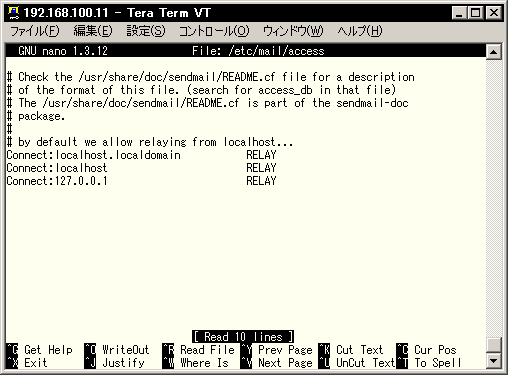This screenshot has width=508, height=375.
Task: Click the vertical scrollbar thumb
Action: [493, 345]
